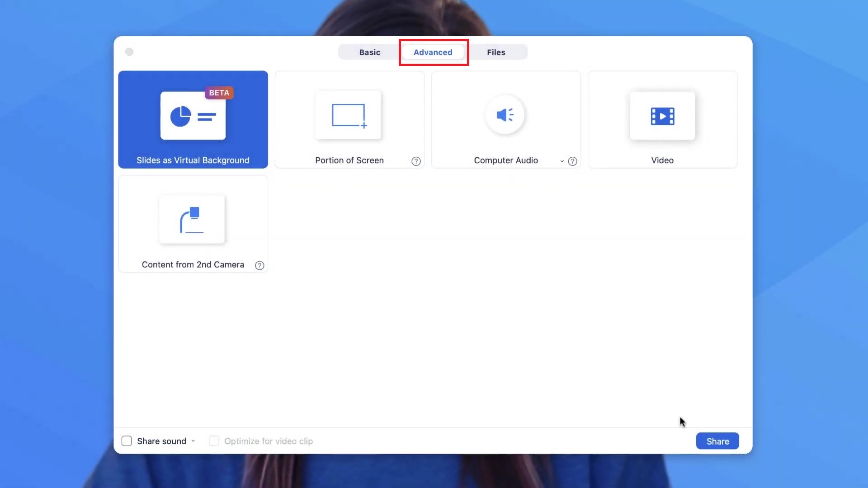This screenshot has width=868, height=488.
Task: Enable Share sound checkbox
Action: click(x=127, y=441)
